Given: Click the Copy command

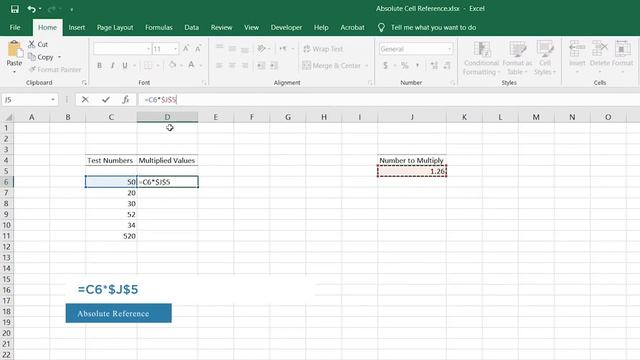Looking at the screenshot, I should (41, 57).
